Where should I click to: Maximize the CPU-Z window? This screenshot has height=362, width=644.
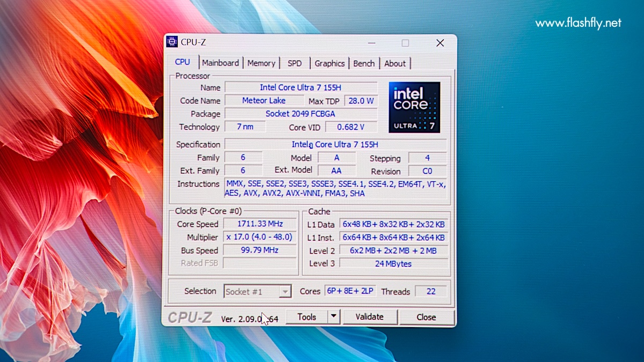[x=405, y=43]
